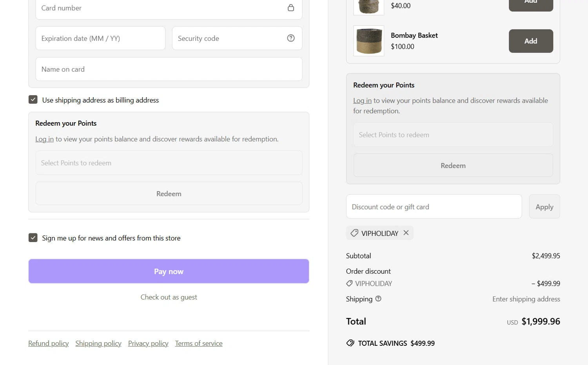Remove the VIPHOLIDAY discount code tag

(x=406, y=233)
